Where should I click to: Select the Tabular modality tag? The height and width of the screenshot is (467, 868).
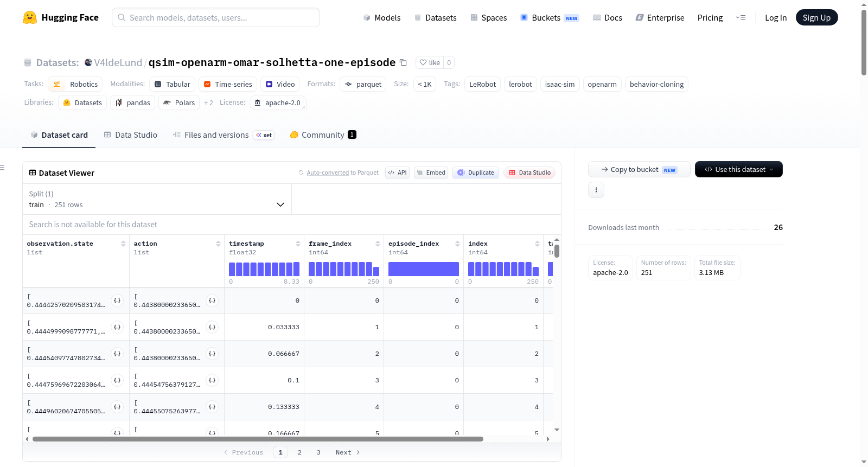173,84
